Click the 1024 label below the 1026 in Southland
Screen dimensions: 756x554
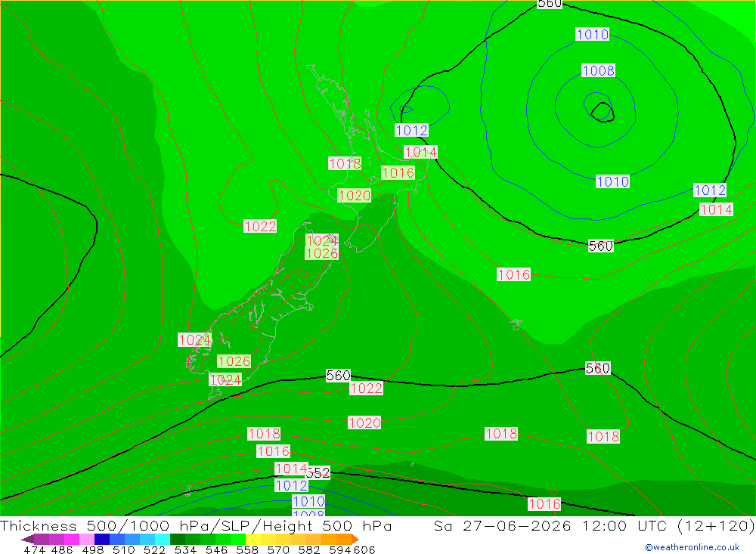225,380
